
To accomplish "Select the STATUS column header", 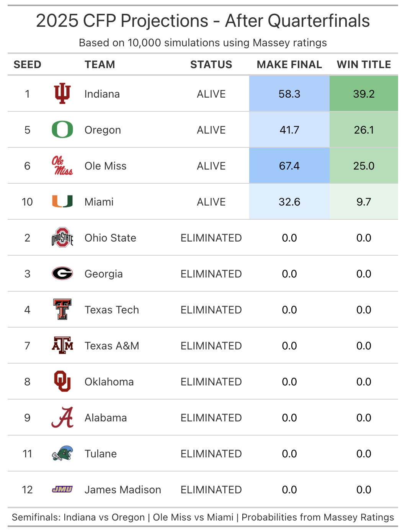I will (211, 65).
